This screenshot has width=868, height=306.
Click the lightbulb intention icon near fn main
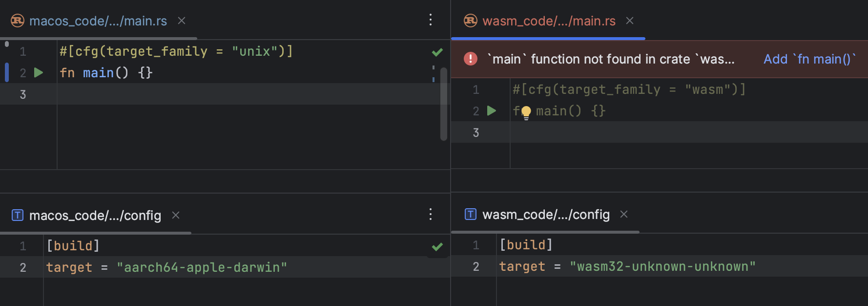click(x=526, y=111)
